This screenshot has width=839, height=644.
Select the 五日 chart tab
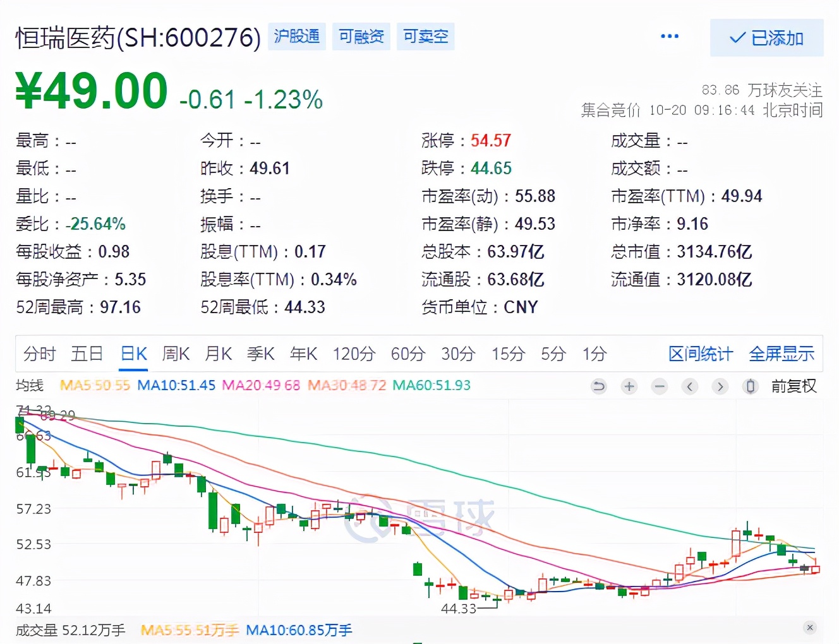[87, 354]
